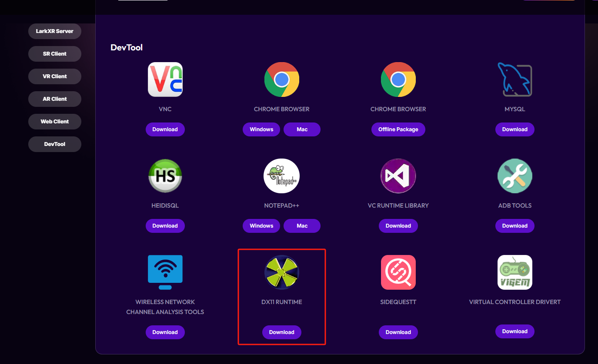Click the HeidiSQL HS icon
Image resolution: width=598 pixels, height=364 pixels.
click(165, 176)
